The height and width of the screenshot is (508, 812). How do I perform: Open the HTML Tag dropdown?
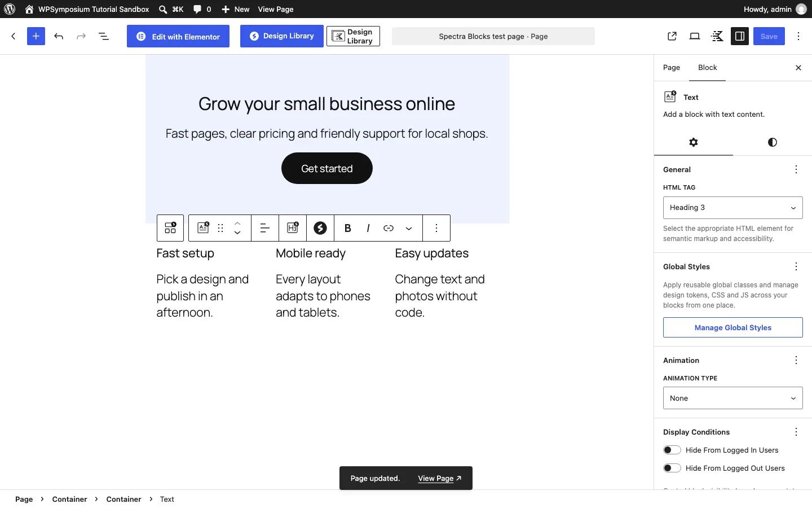(733, 208)
